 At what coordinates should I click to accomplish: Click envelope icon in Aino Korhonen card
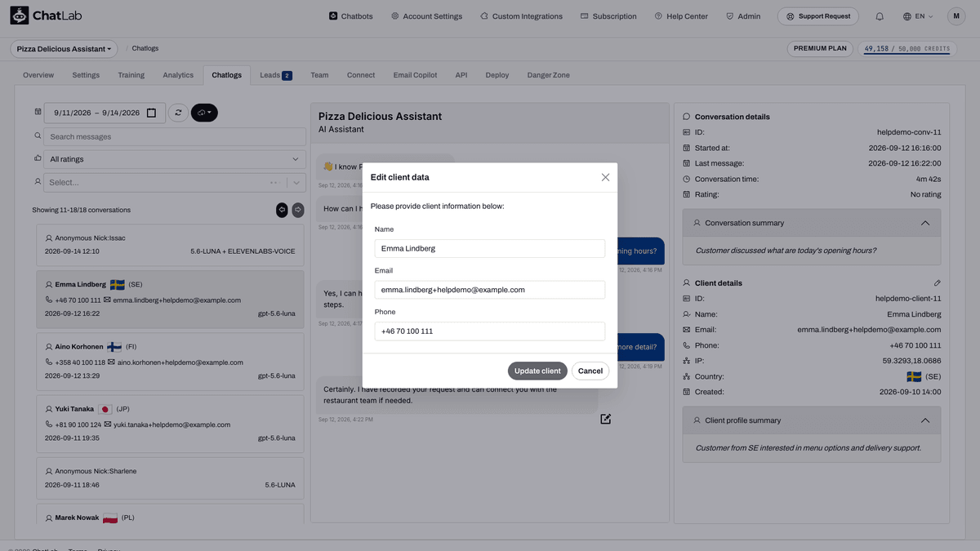(x=111, y=362)
